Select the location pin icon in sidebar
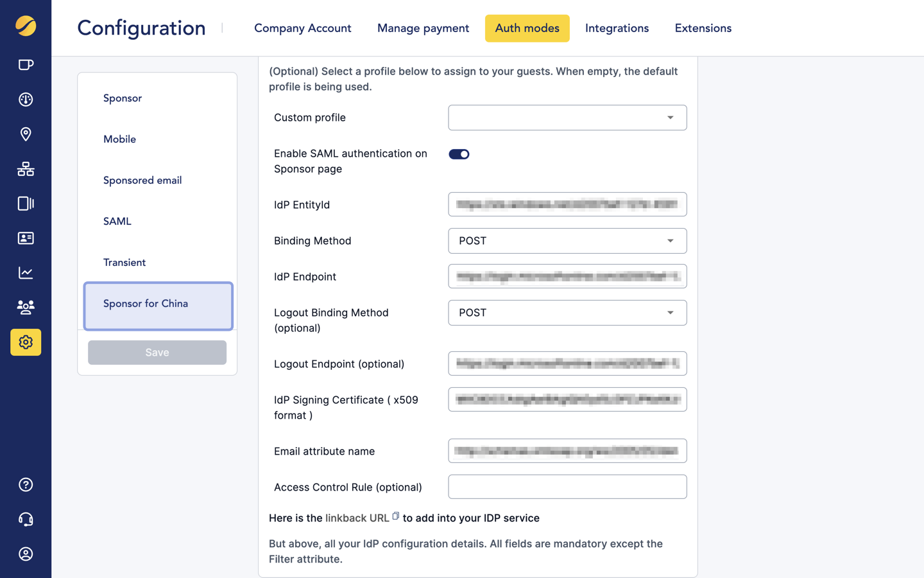Viewport: 924px width, 578px height. point(26,134)
